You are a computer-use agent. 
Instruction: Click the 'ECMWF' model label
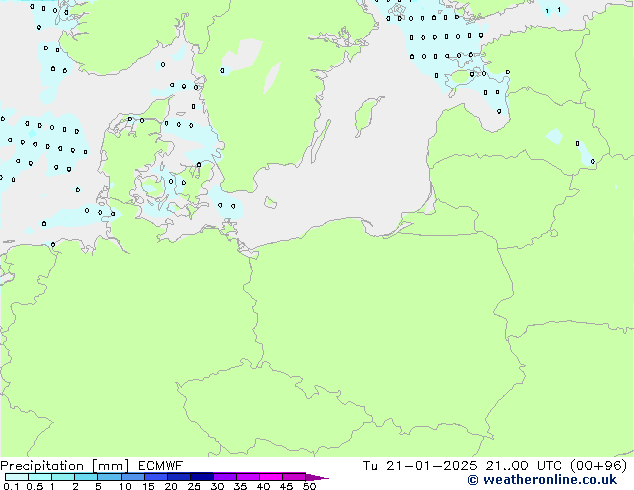tap(161, 466)
